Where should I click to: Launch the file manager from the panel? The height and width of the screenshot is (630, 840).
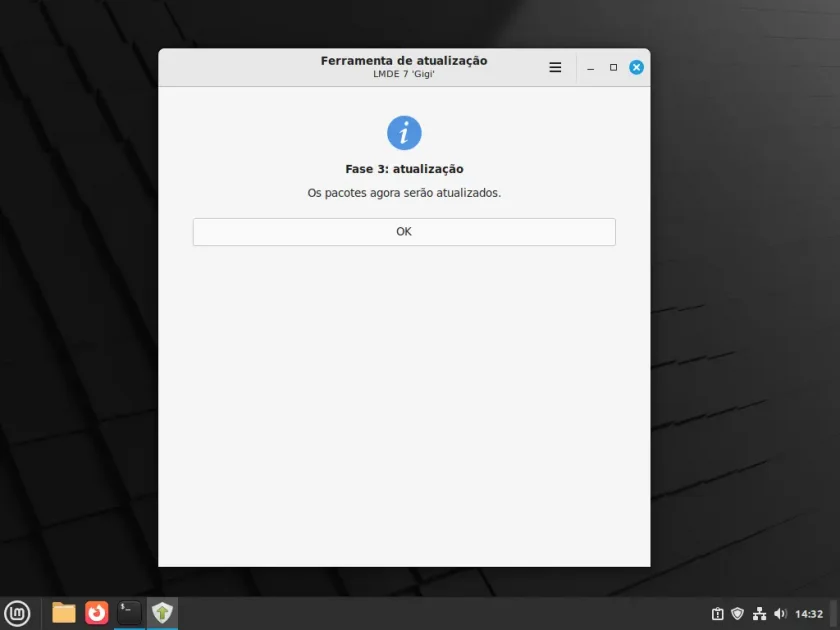pos(64,613)
